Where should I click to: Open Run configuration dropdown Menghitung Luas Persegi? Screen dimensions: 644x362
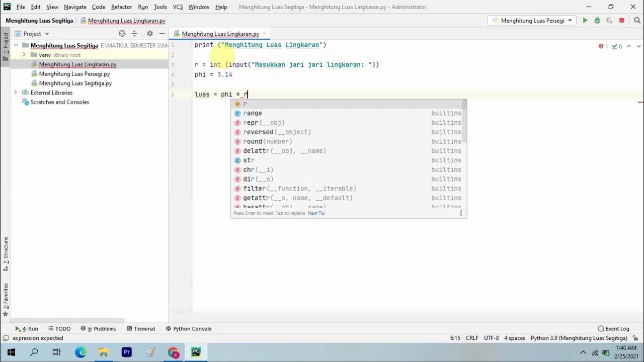click(532, 21)
